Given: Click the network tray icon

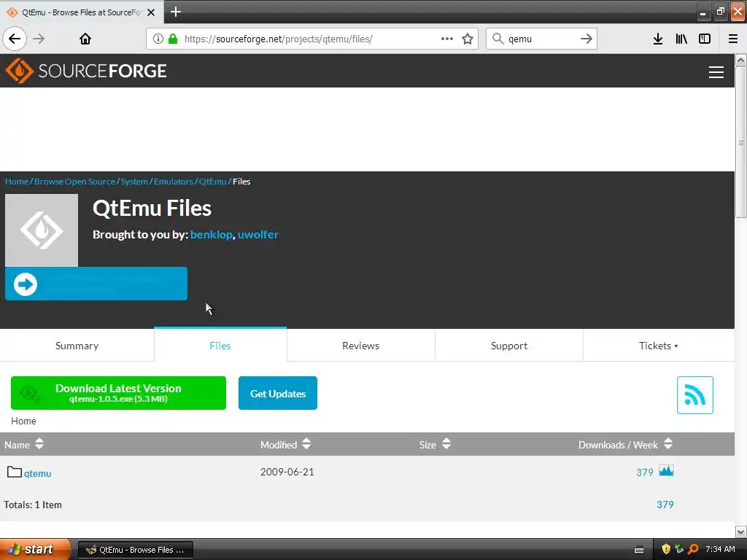Looking at the screenshot, I should [679, 549].
